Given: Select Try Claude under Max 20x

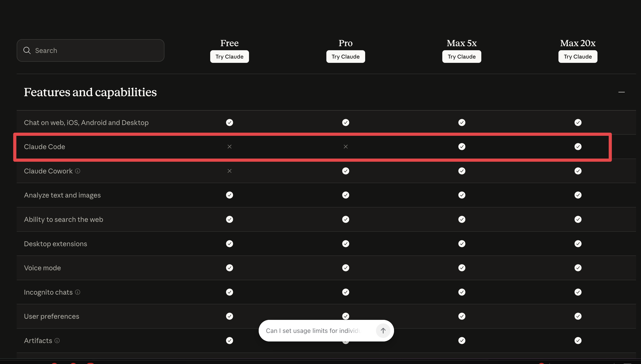Looking at the screenshot, I should (x=578, y=57).
